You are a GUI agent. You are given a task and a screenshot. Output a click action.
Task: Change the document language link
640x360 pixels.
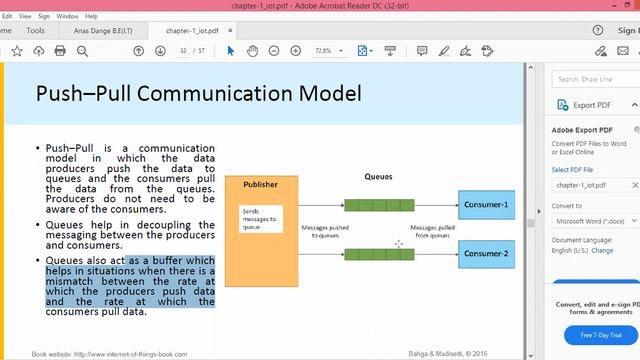tap(602, 251)
